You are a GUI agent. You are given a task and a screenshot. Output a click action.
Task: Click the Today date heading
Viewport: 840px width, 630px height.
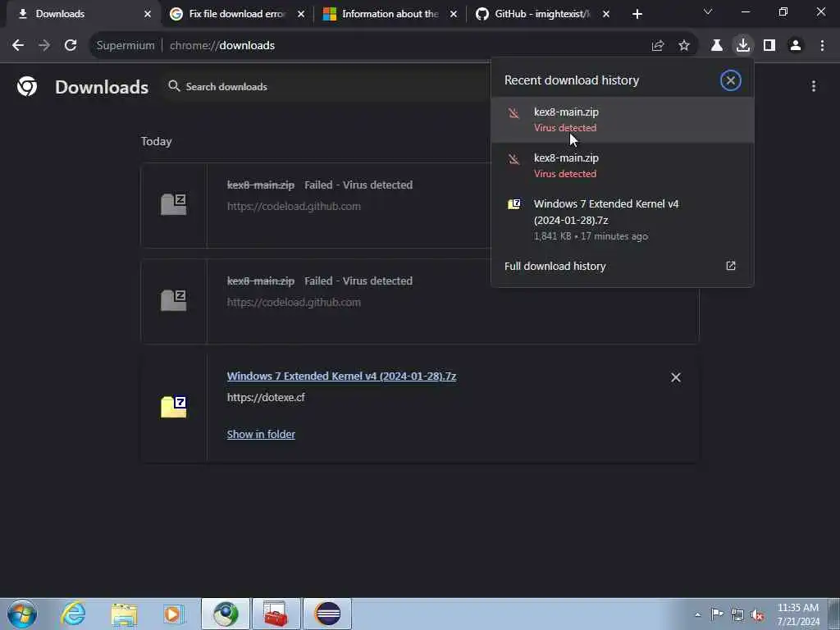point(157,141)
